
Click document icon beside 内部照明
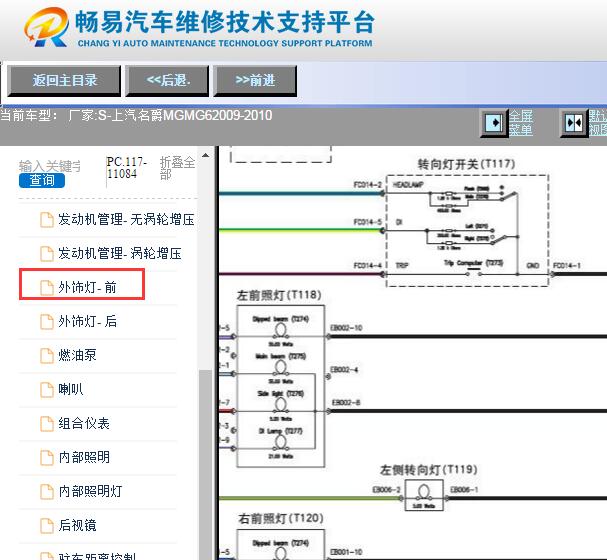click(47, 458)
